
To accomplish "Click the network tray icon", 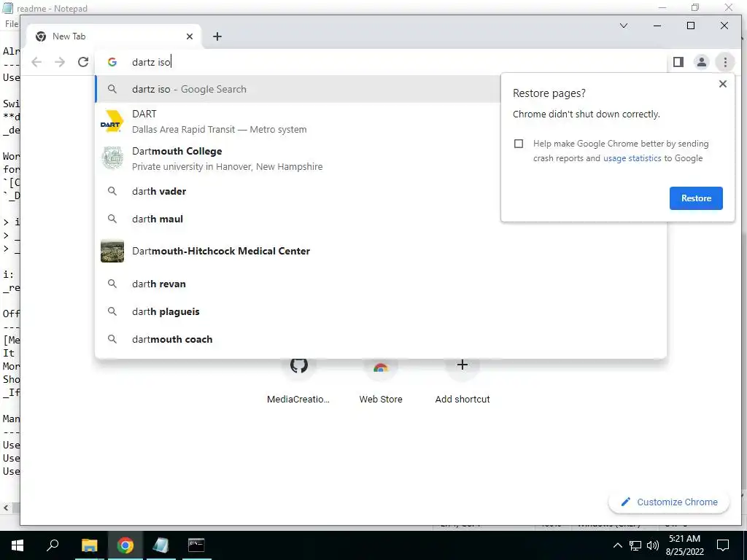I will 635,545.
